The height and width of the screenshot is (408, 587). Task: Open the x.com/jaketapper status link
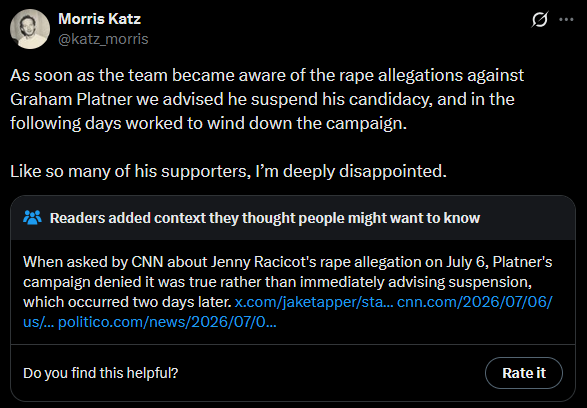314,302
